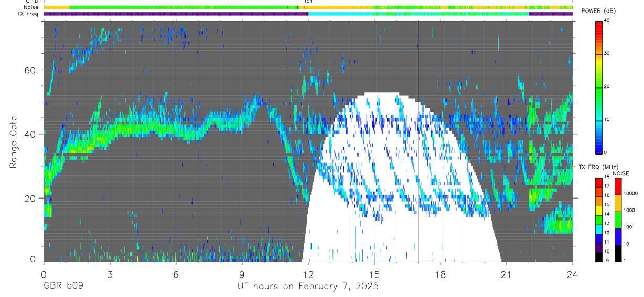The height and width of the screenshot is (297, 644).
Task: Click the "Noise" strip label at top left
Action: (x=31, y=7)
